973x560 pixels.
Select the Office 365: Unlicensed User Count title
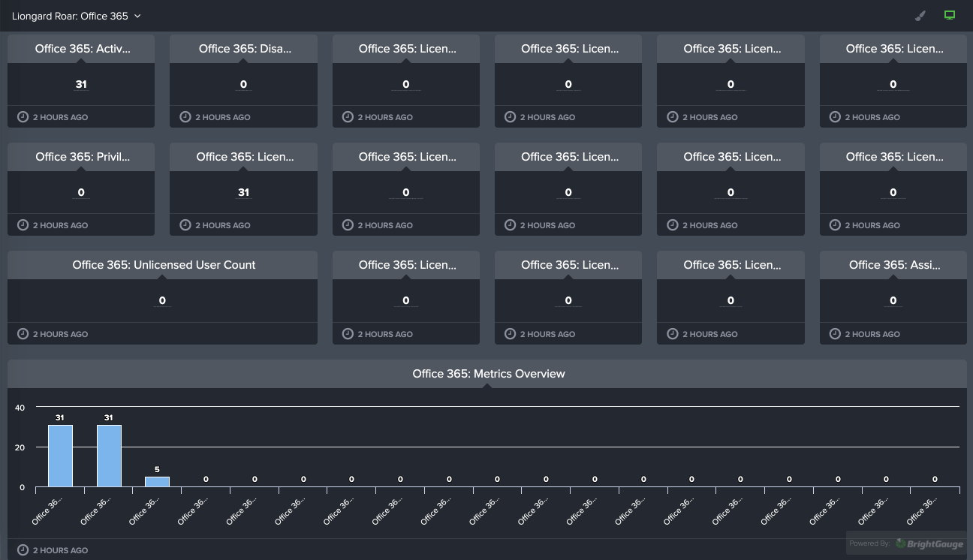click(164, 265)
